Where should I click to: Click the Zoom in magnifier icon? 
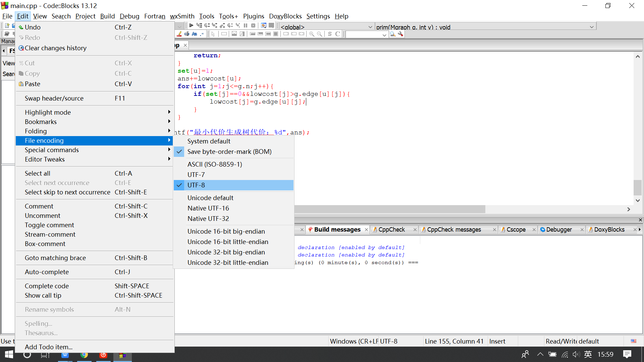tap(312, 34)
